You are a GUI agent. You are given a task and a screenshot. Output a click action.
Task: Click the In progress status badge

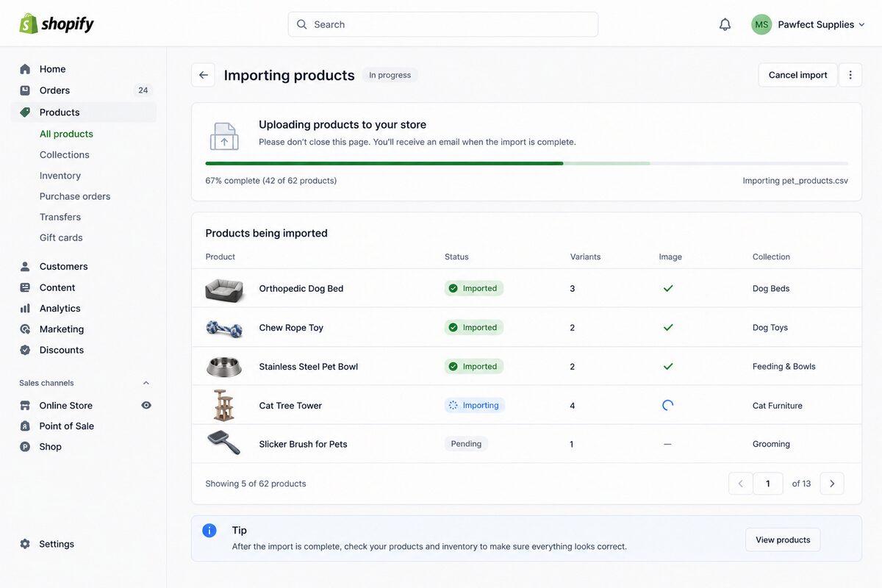pos(390,75)
